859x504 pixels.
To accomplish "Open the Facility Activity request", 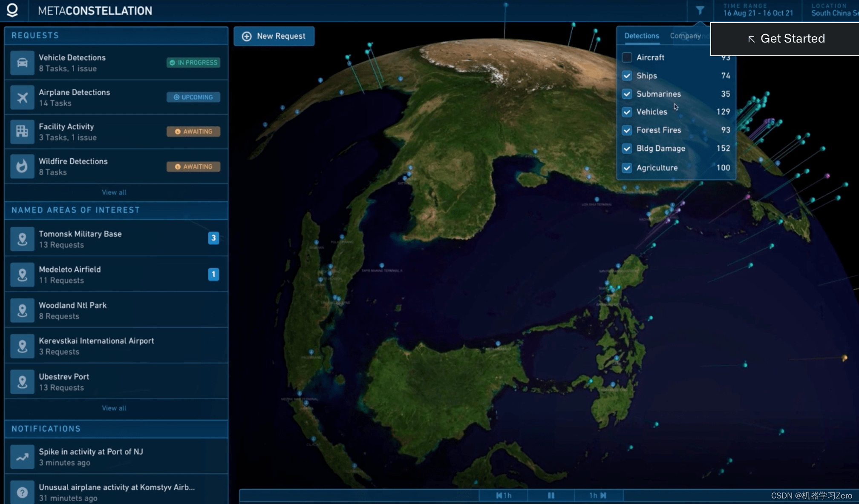I will point(116,132).
